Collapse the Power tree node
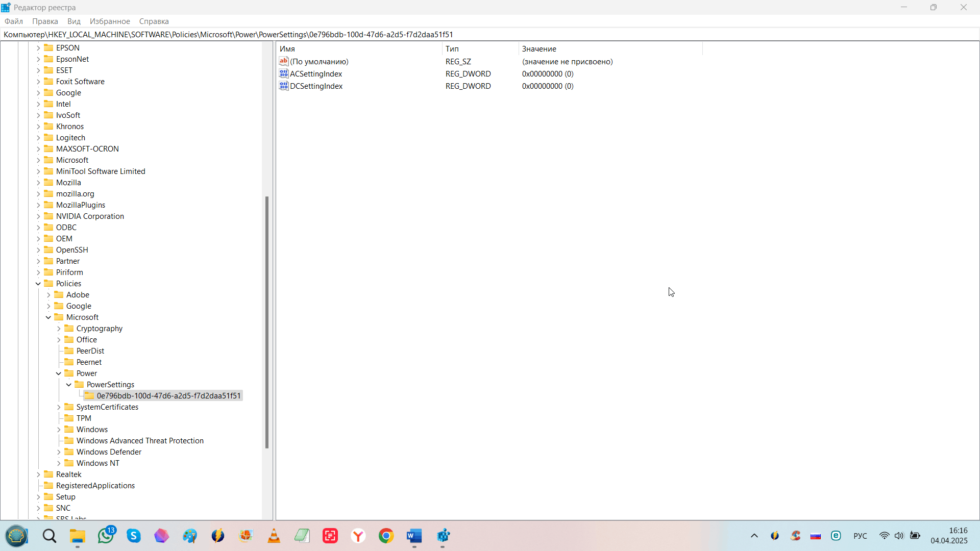This screenshot has width=980, height=551. 59,373
